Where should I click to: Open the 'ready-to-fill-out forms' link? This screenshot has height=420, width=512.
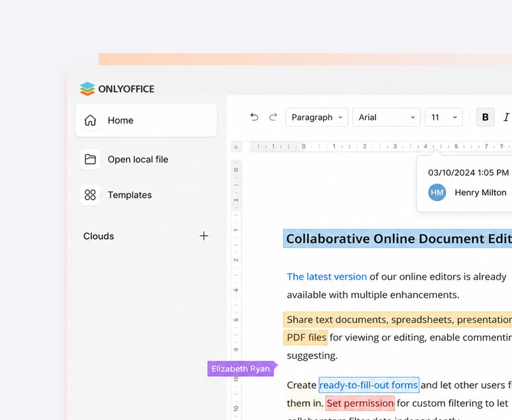pos(369,385)
